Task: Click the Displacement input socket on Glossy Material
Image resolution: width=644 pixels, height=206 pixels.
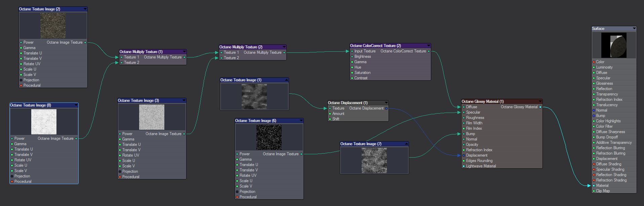Action: pyautogui.click(x=464, y=155)
